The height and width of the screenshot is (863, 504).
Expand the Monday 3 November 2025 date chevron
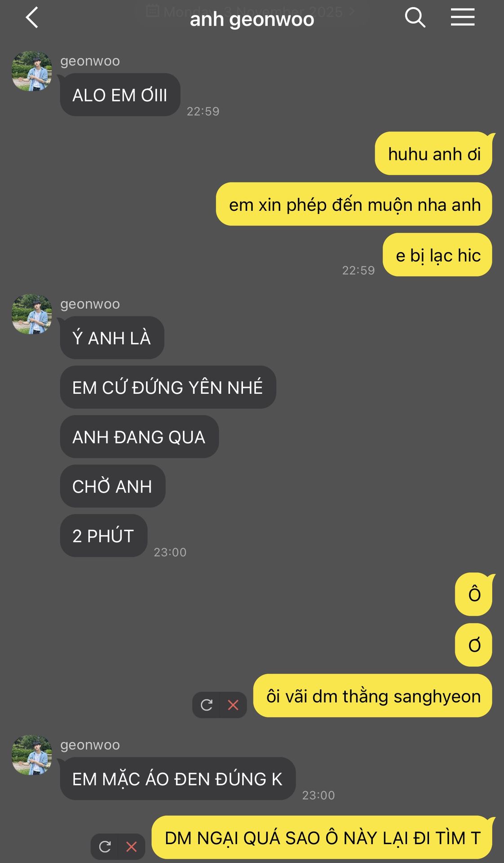click(x=352, y=11)
